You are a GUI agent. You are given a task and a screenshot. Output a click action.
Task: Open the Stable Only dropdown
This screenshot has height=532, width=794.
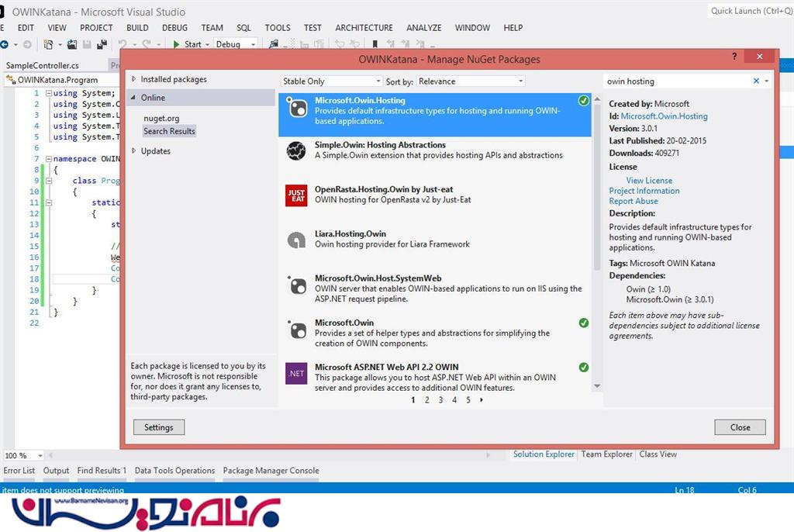331,81
